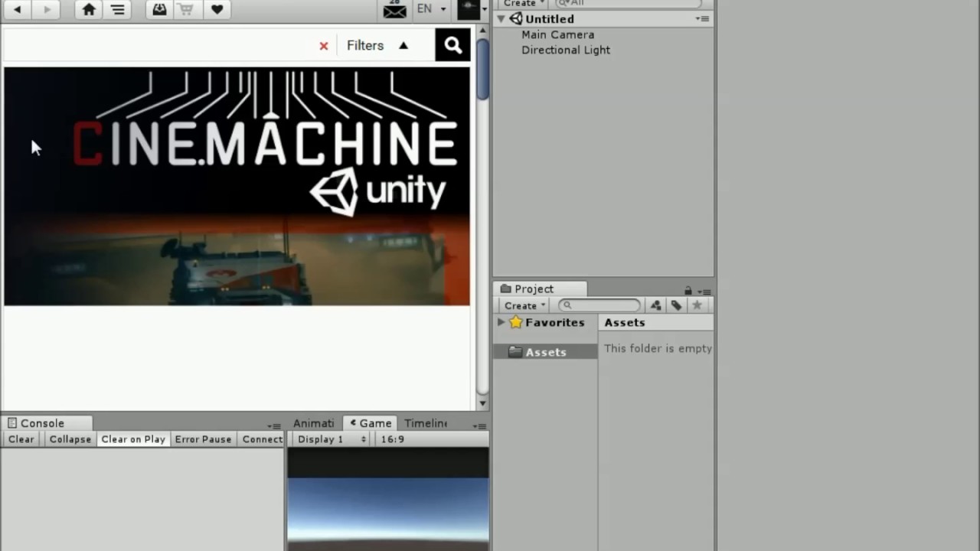This screenshot has height=551, width=980.
Task: Select Directional Light in the Hierarchy
Action: pos(566,50)
